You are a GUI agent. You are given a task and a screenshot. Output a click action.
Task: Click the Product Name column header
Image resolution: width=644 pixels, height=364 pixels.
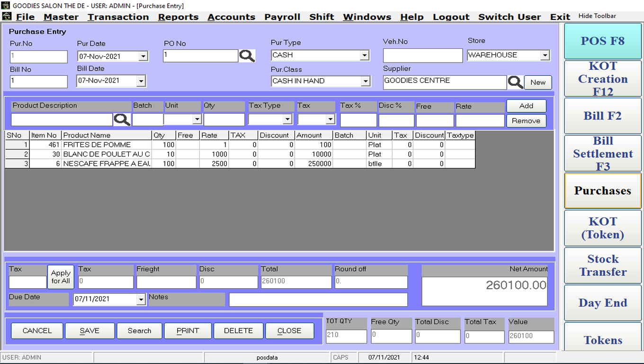pyautogui.click(x=107, y=135)
